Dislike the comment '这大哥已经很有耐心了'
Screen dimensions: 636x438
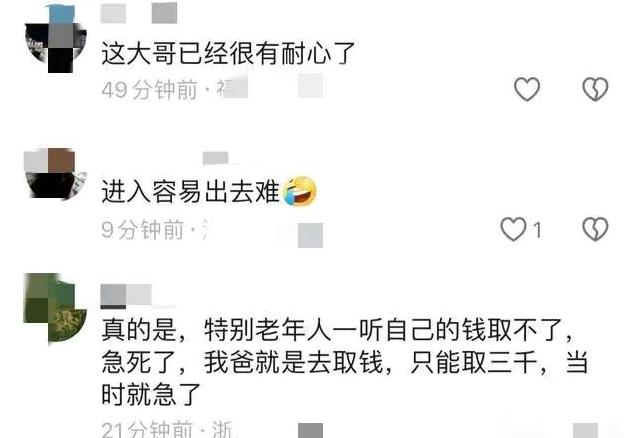[595, 89]
